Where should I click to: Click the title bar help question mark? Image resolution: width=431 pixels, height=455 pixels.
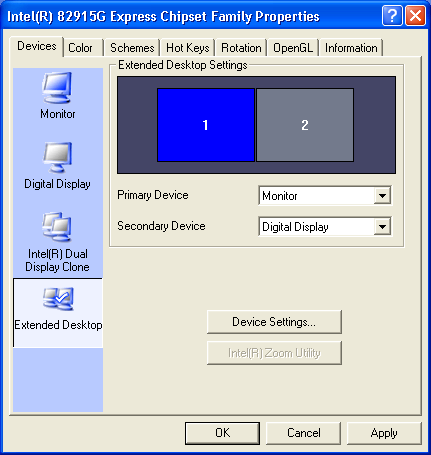click(x=392, y=15)
